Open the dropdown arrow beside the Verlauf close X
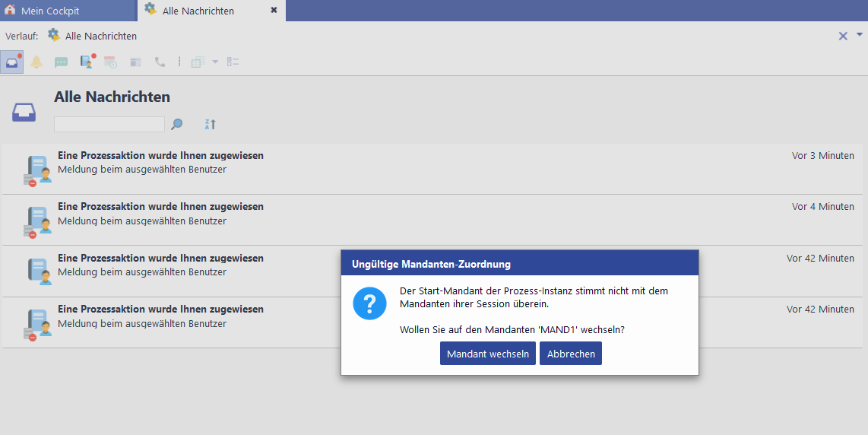The width and height of the screenshot is (868, 435). (860, 35)
